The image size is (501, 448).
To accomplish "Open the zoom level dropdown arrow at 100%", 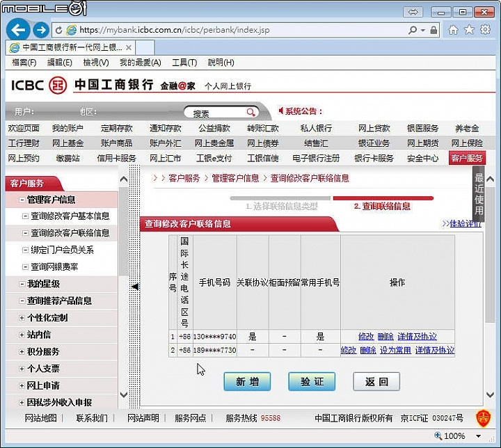I will (478, 436).
